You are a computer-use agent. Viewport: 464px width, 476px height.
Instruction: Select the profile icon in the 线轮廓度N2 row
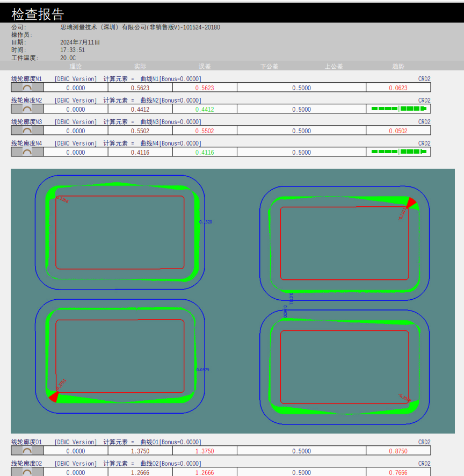[x=27, y=109]
